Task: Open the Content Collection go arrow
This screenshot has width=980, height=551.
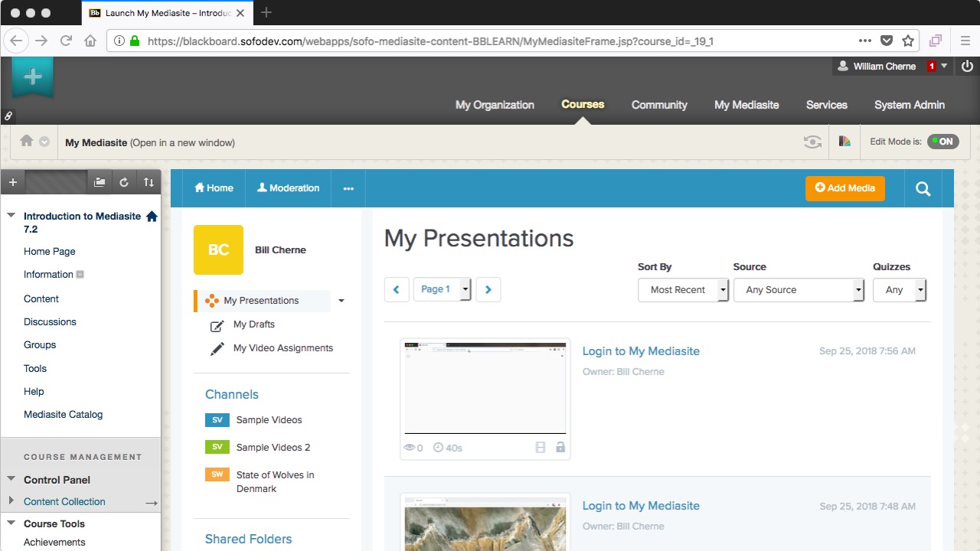Action: point(152,503)
